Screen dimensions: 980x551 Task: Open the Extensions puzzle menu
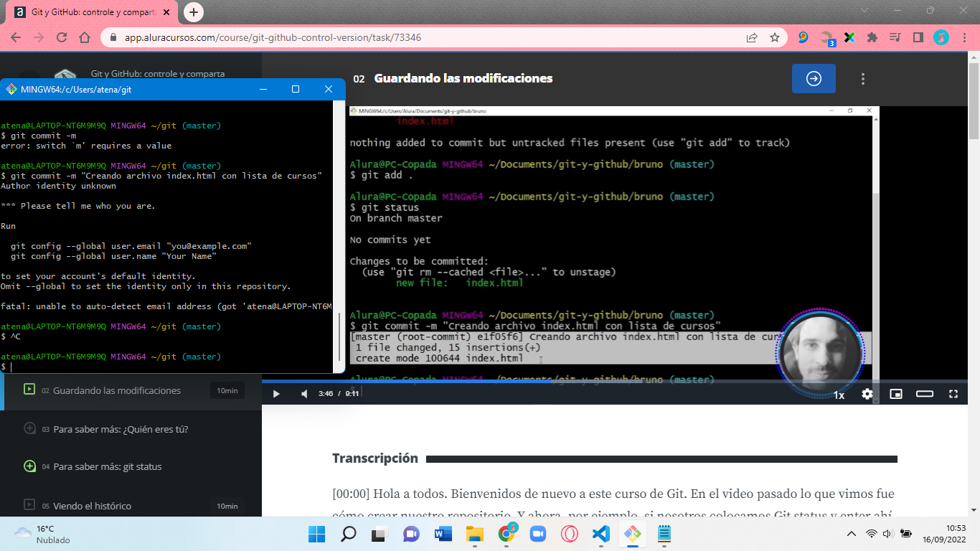[872, 37]
